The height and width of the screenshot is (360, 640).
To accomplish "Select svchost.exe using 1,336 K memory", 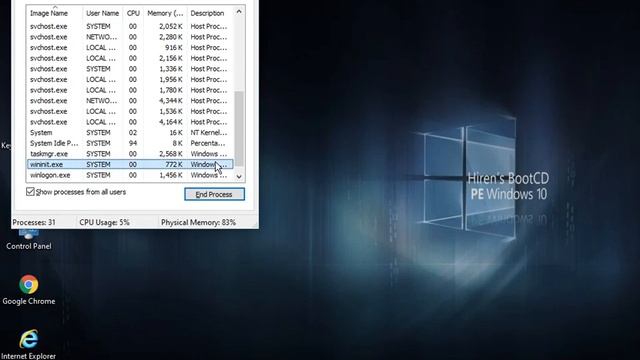I will pos(130,69).
